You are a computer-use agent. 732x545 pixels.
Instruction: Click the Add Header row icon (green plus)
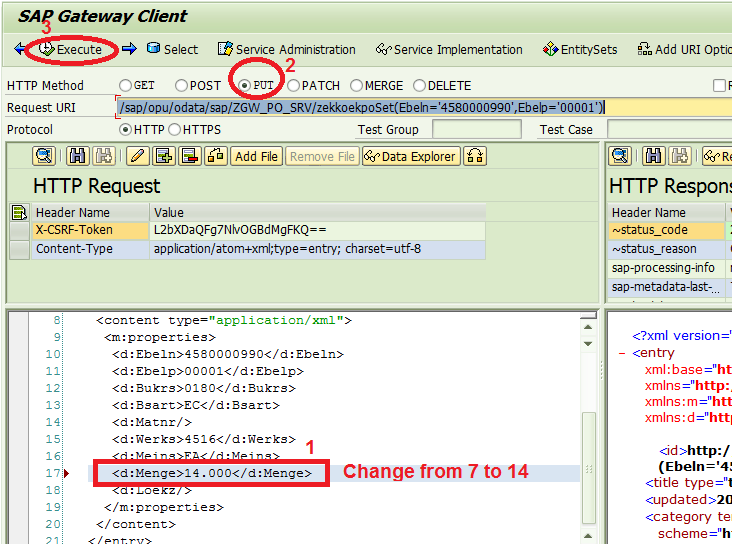(x=163, y=156)
